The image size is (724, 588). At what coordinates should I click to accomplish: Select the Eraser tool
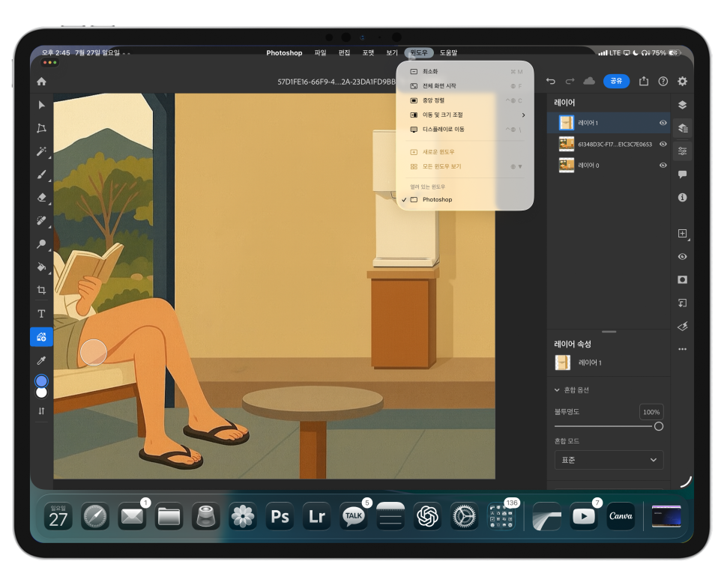(x=41, y=198)
